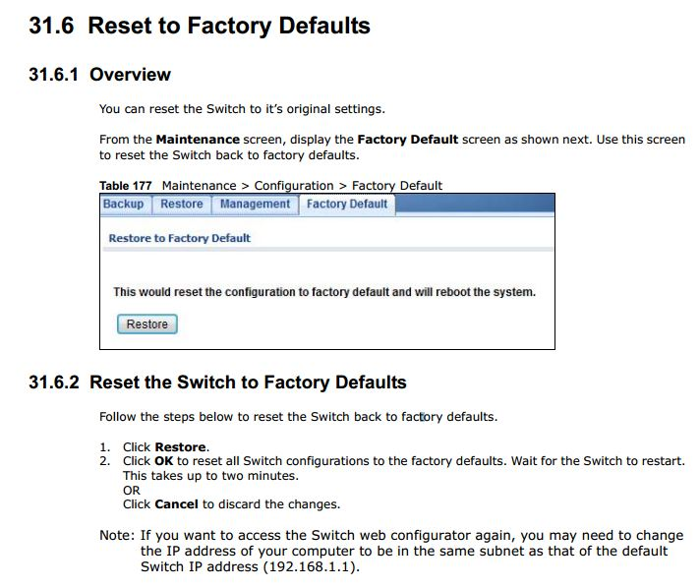
Task: Click the Factory Default tab
Action: [x=347, y=205]
